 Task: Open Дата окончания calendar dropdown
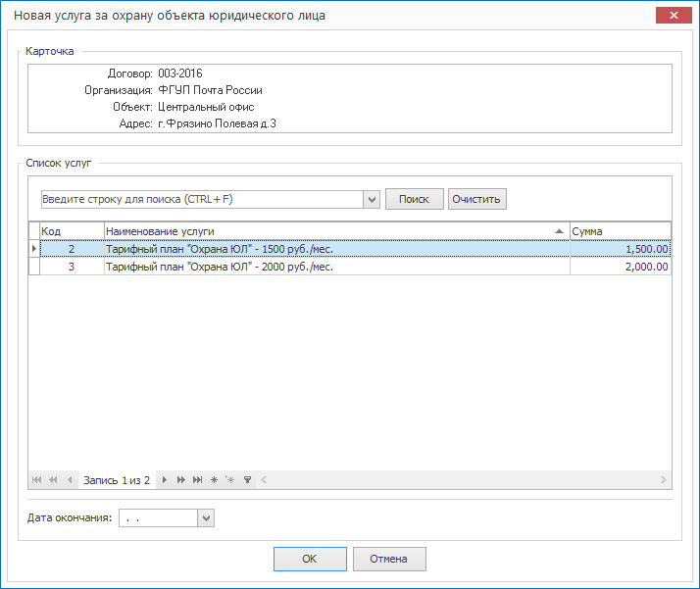206,518
